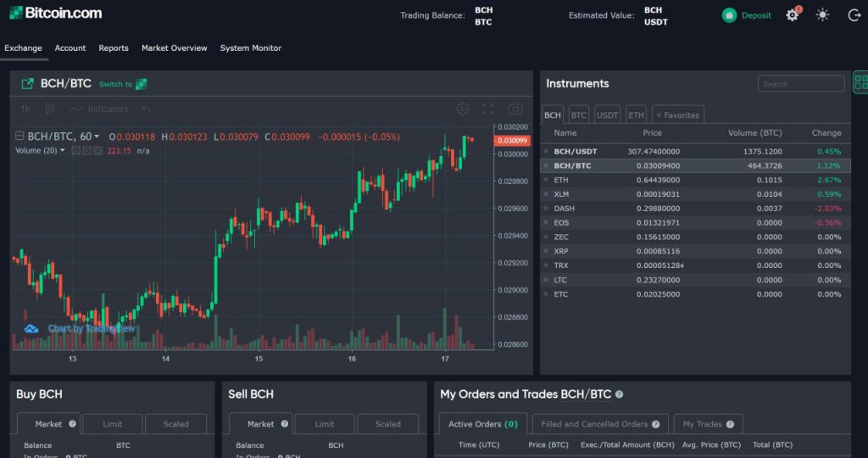868x458 pixels.
Task: Expand the chart to fullscreen
Action: click(487, 109)
